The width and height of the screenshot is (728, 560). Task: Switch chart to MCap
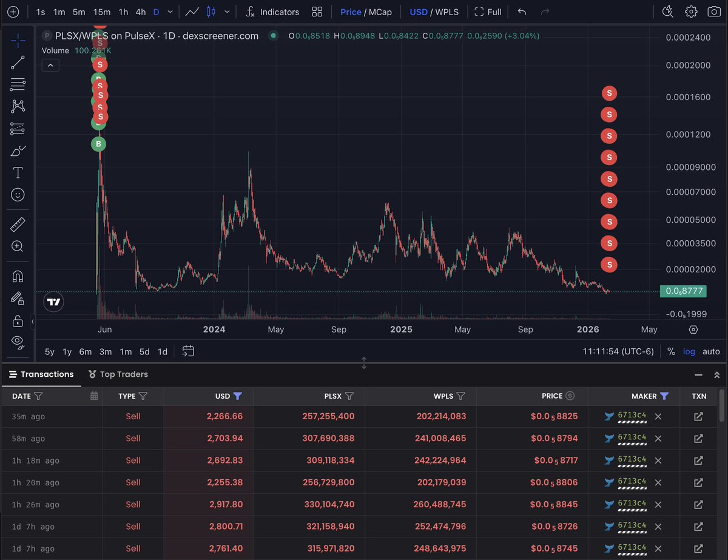[x=380, y=12]
